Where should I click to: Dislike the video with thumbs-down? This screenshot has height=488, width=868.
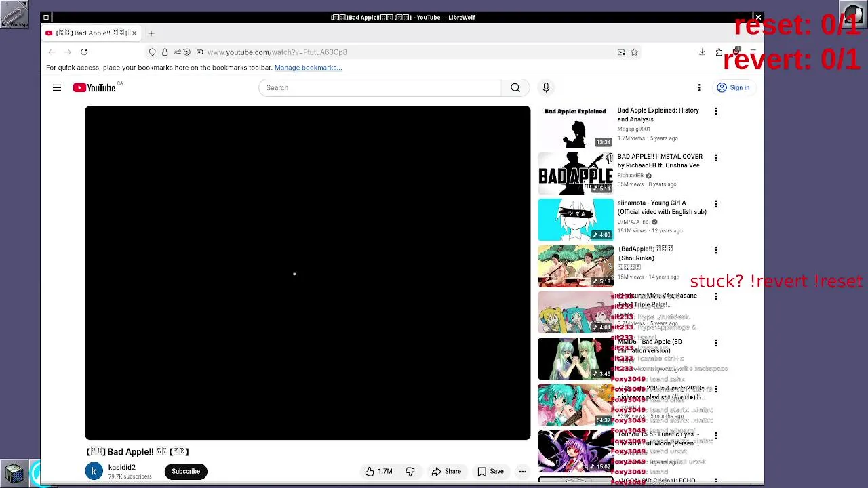click(x=410, y=471)
